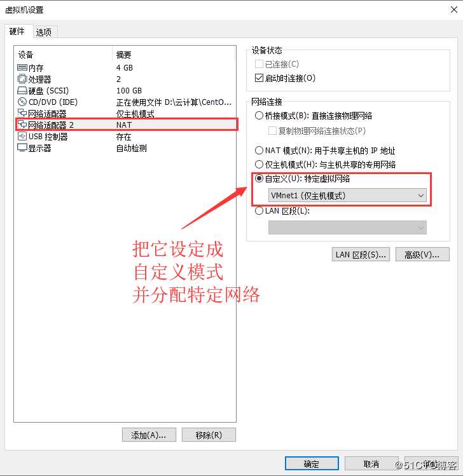Select the 硬盘 (SCSI) hard disk icon
Viewport: 463px width, 476px height.
(22, 90)
